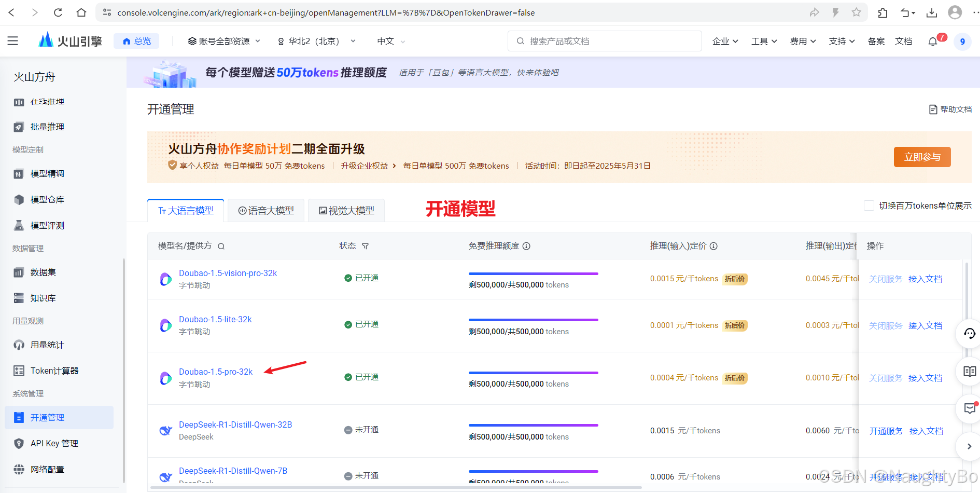This screenshot has width=980, height=493.
Task: Open 备案 in top navigation
Action: coord(876,41)
